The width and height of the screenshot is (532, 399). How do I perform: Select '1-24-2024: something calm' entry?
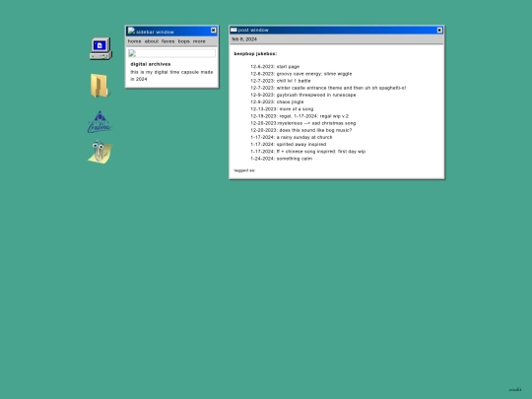coord(281,159)
